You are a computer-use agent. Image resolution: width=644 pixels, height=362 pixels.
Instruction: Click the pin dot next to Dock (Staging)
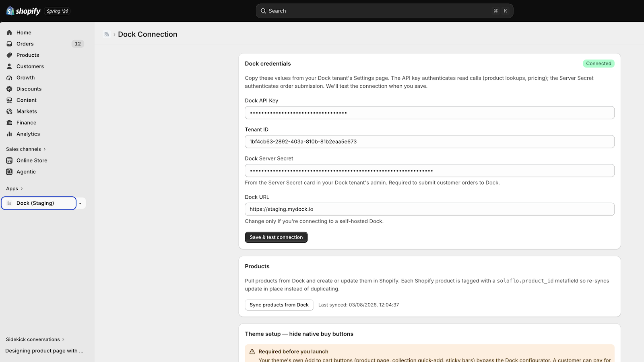pos(80,204)
